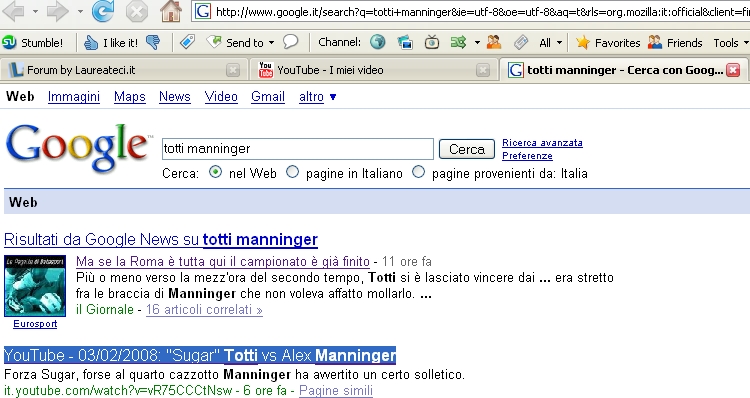The image size is (750, 398).
Task: Click the Stop loading button
Action: [137, 11]
